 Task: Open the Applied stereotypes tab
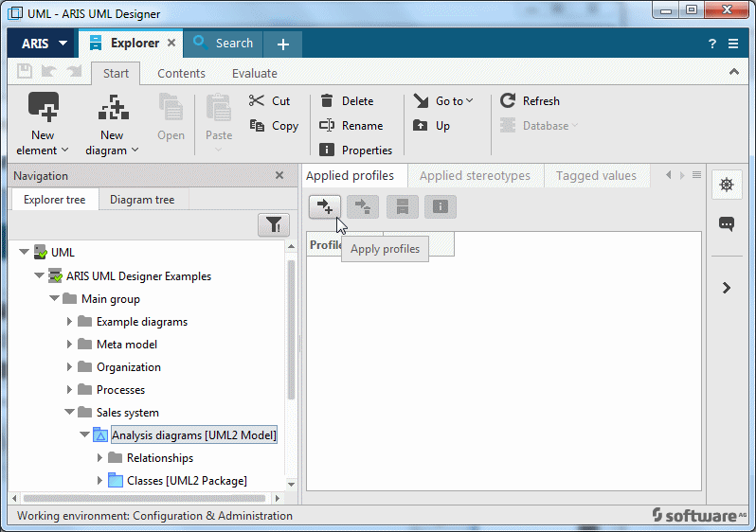point(476,175)
